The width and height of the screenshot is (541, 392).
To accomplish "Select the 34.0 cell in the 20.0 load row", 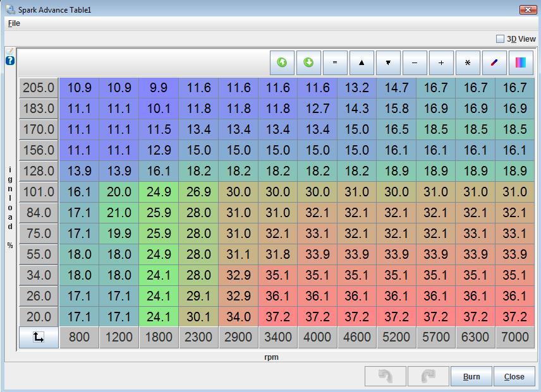I will (238, 317).
